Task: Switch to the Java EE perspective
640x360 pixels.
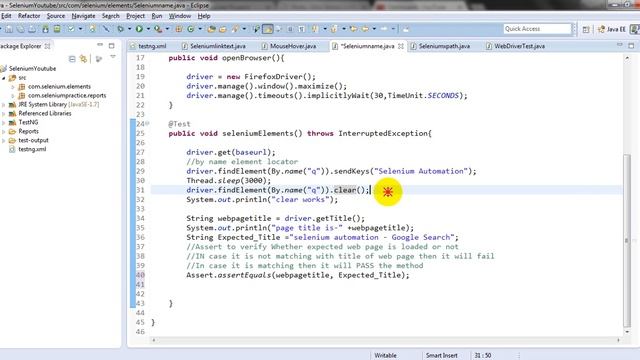Action: coord(611,29)
